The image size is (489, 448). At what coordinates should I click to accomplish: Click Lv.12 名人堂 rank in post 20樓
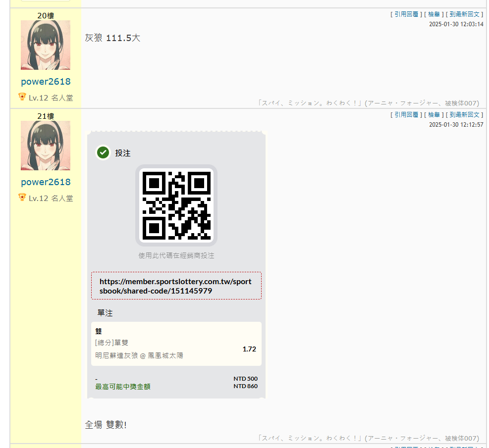(x=51, y=98)
